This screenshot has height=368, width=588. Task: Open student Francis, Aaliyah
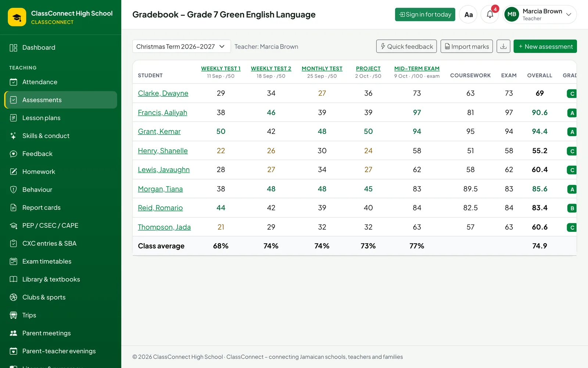coord(162,112)
